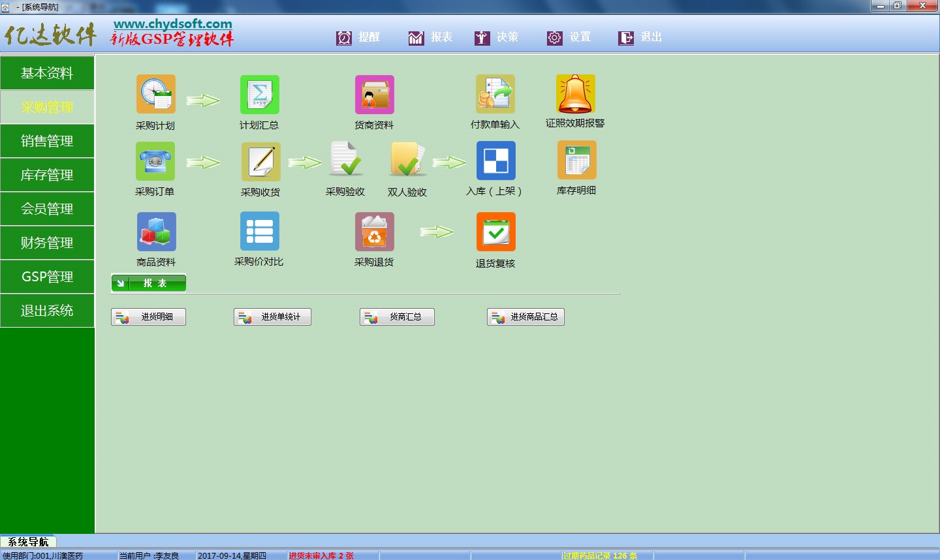Click the 报表 reports toolbar item

430,37
